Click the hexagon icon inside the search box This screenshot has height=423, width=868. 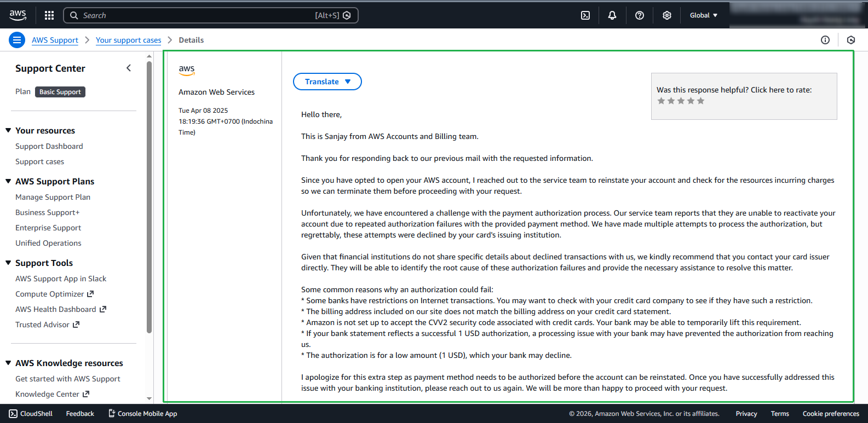click(x=347, y=15)
